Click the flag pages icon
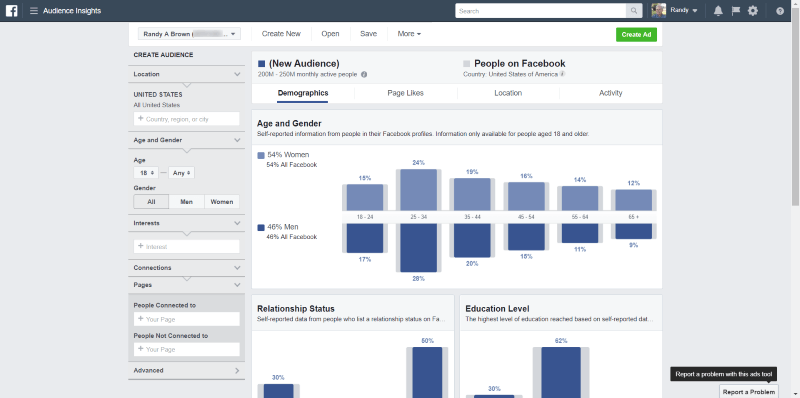Image resolution: width=800 pixels, height=398 pixels. pyautogui.click(x=735, y=11)
